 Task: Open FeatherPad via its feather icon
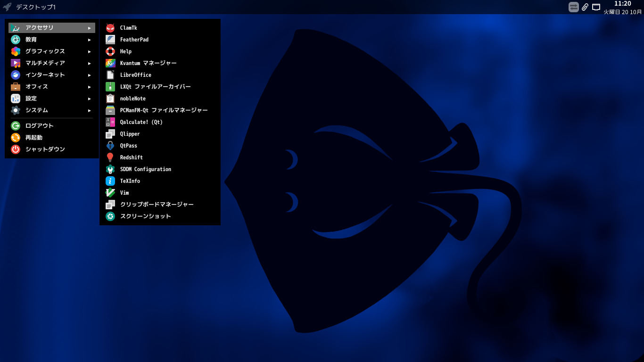110,40
